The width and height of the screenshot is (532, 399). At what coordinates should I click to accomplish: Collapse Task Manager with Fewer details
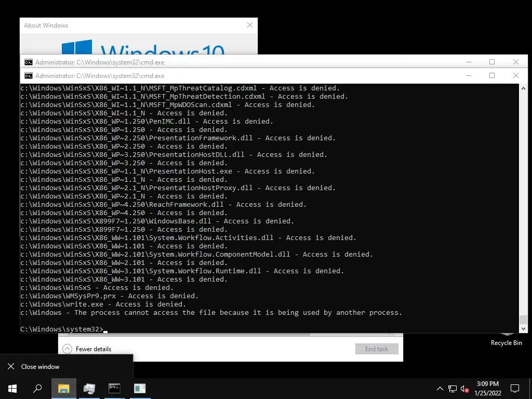coord(87,349)
